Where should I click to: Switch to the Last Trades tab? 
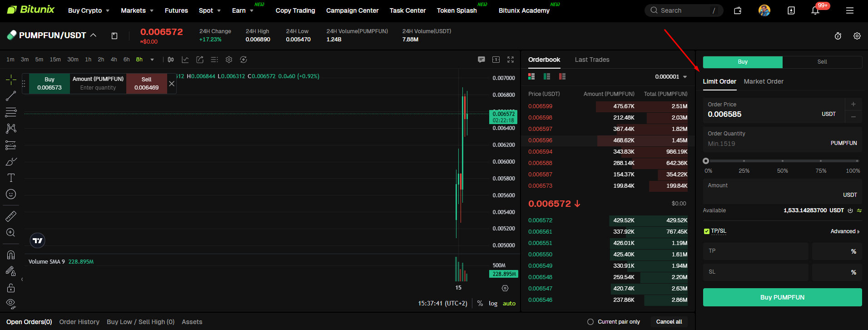[592, 60]
